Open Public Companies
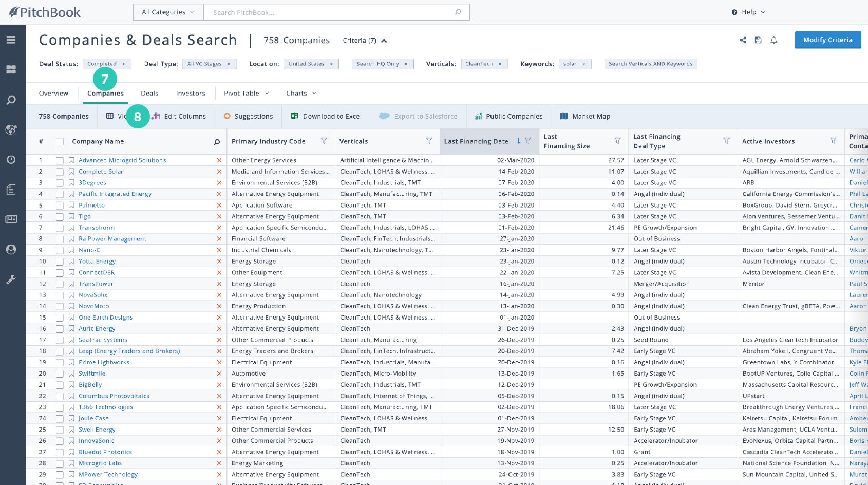868x485 pixels. [508, 116]
